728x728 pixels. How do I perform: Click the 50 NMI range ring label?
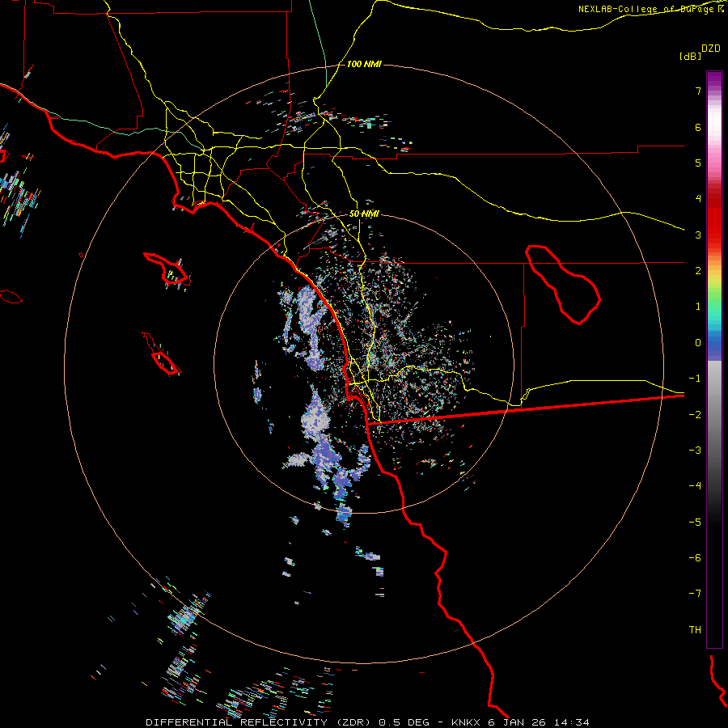(x=364, y=214)
